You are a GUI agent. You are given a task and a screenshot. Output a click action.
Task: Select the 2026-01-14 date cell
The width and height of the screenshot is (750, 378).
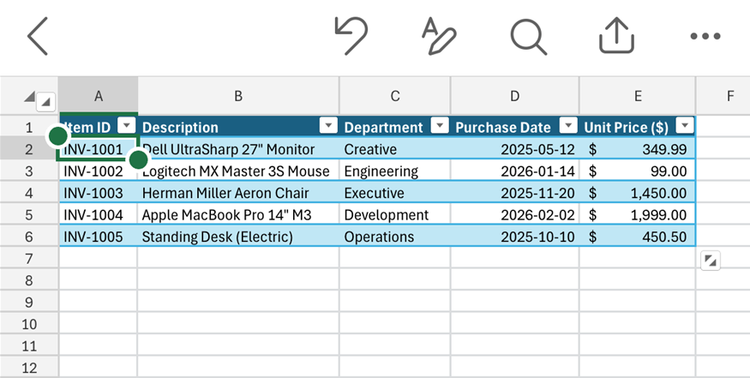pos(515,171)
